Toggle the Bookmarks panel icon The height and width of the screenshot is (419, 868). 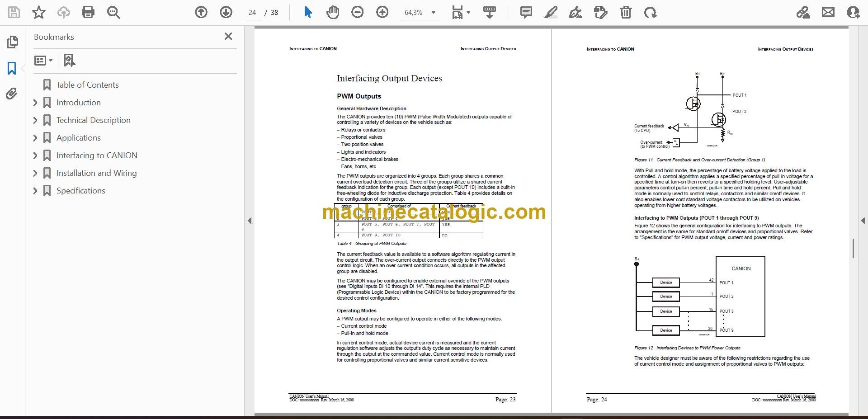tap(12, 68)
